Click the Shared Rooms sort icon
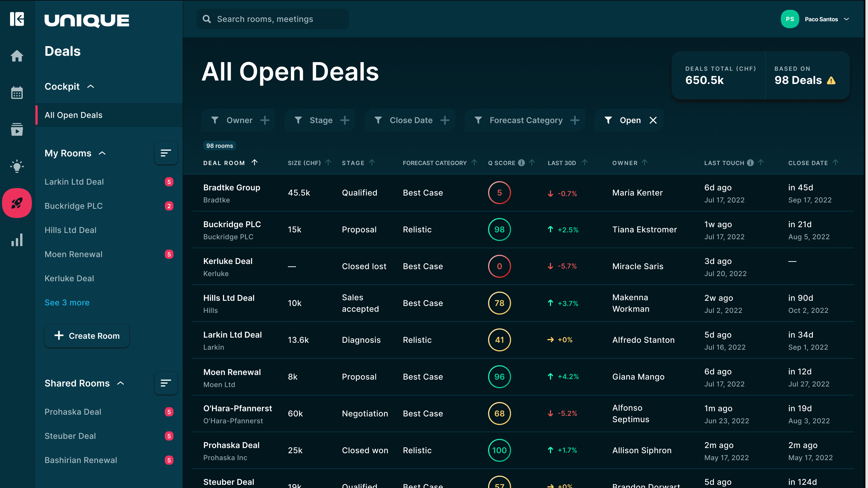The width and height of the screenshot is (868, 488). (165, 383)
